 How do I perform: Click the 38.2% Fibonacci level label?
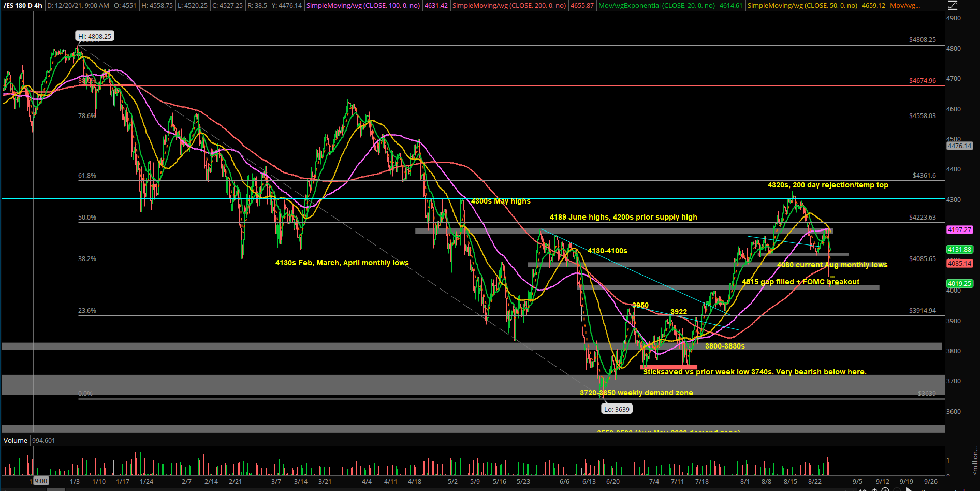87,259
